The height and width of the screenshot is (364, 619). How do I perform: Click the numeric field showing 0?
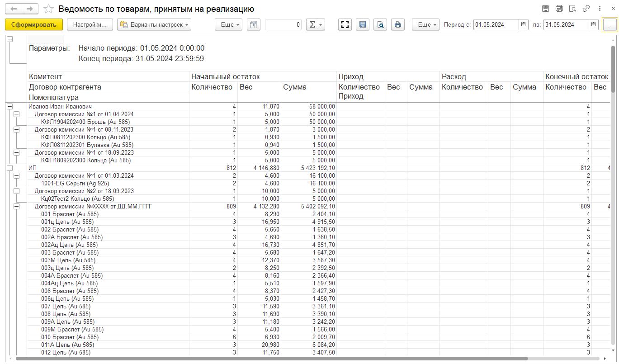point(283,24)
